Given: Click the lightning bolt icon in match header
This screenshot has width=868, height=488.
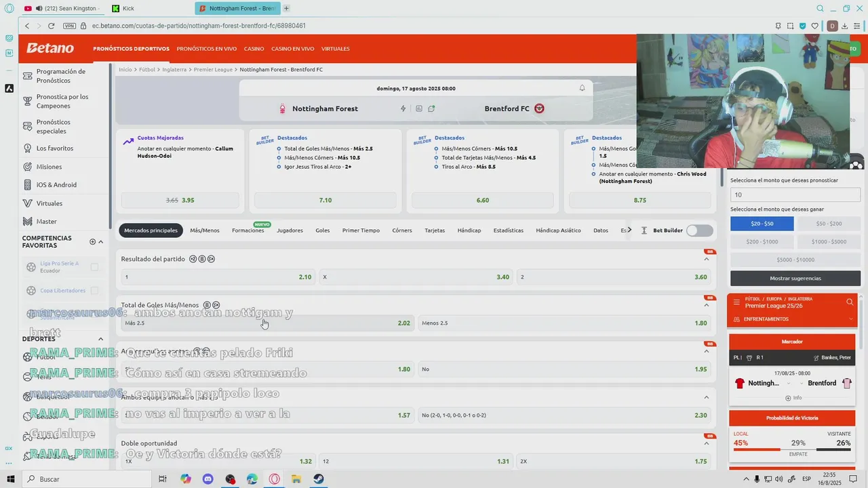Looking at the screenshot, I should 403,108.
